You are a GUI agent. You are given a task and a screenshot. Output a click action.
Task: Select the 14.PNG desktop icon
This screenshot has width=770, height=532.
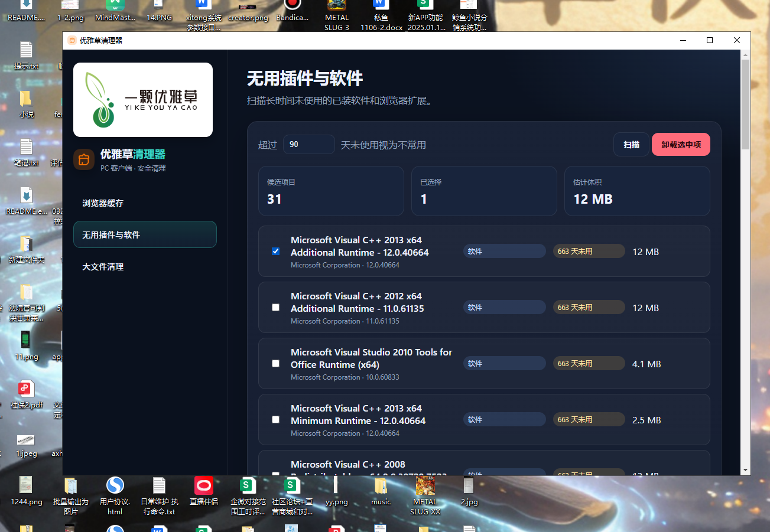(160, 10)
